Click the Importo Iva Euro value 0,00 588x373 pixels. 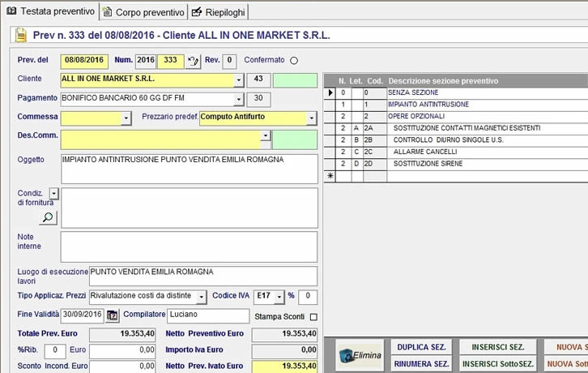[284, 350]
